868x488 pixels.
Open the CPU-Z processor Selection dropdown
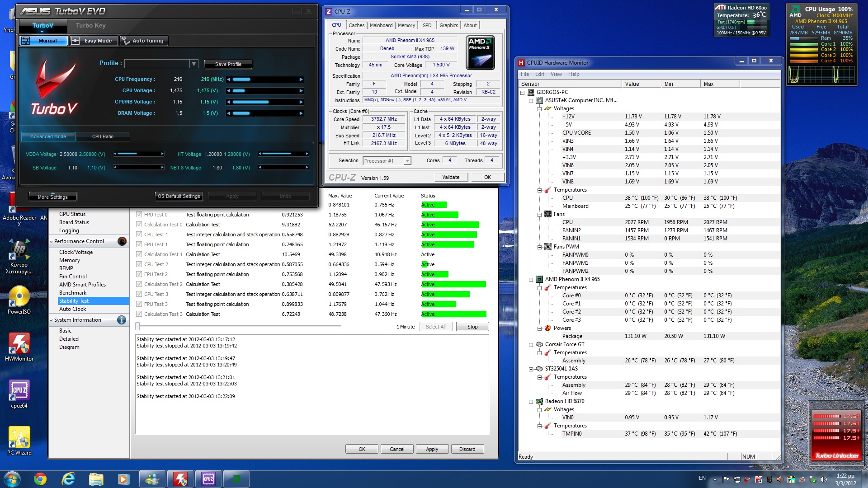[407, 161]
